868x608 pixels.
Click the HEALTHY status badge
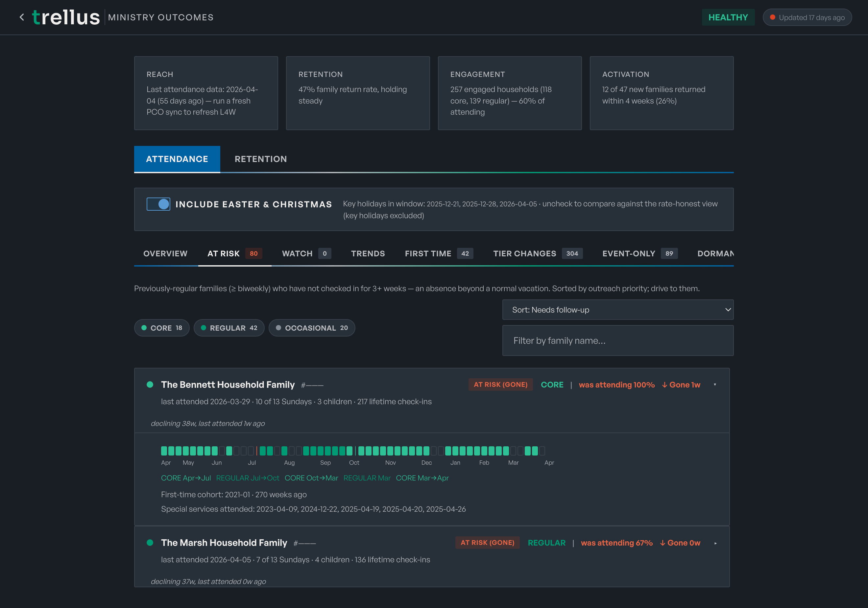coord(728,17)
